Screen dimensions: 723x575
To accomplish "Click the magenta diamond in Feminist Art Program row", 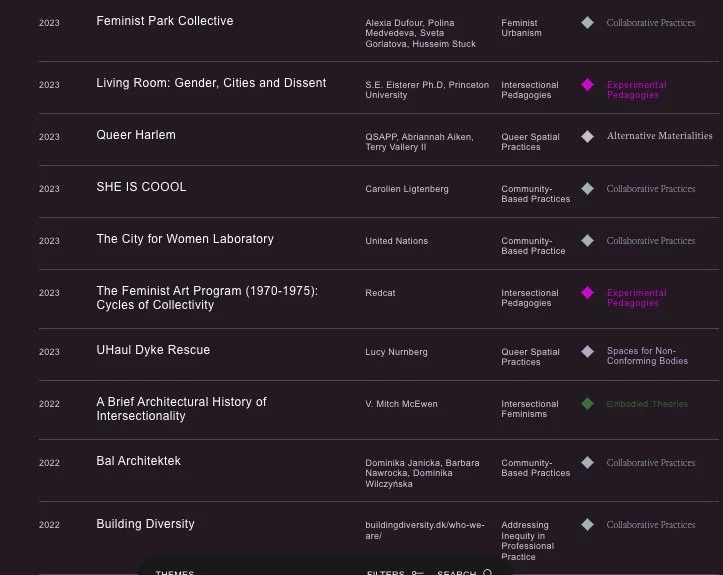I will (587, 292).
